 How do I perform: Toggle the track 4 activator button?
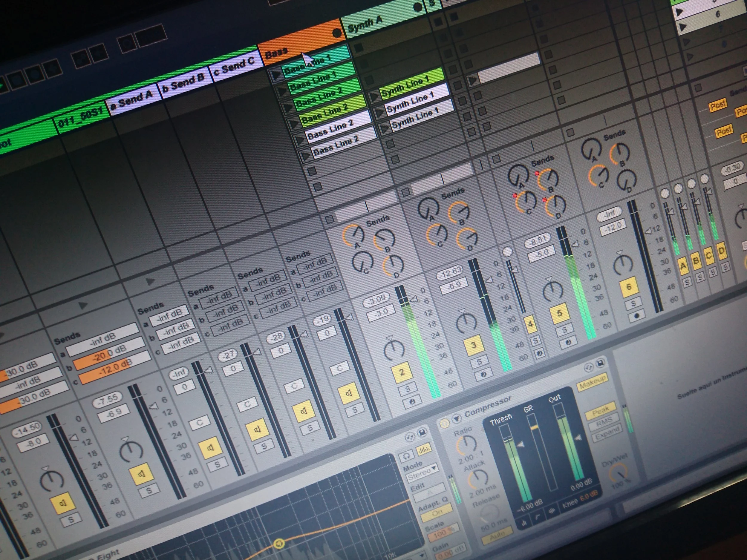[530, 324]
